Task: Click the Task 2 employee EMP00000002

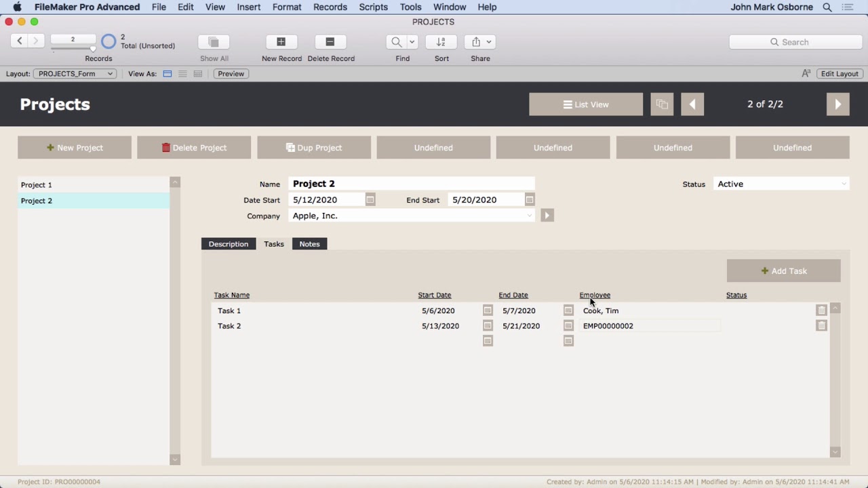Action: pyautogui.click(x=649, y=326)
